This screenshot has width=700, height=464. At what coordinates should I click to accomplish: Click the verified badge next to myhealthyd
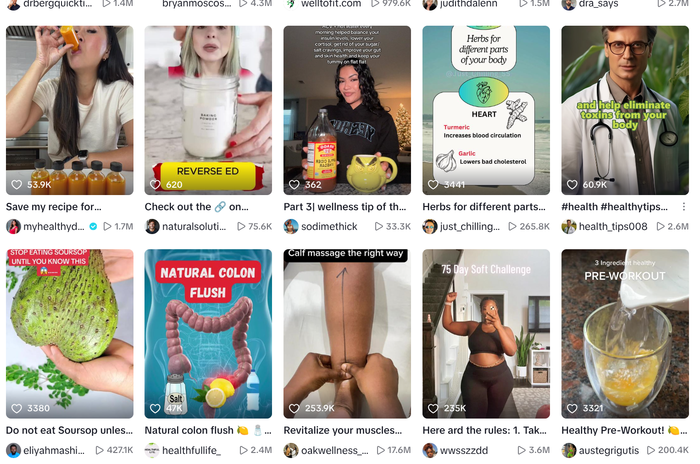coord(93,226)
